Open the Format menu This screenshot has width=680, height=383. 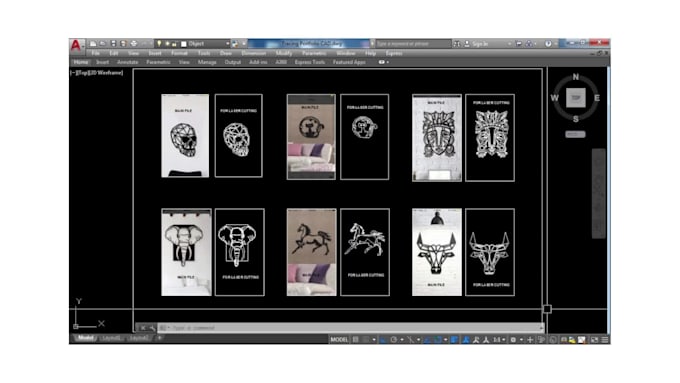click(x=179, y=53)
